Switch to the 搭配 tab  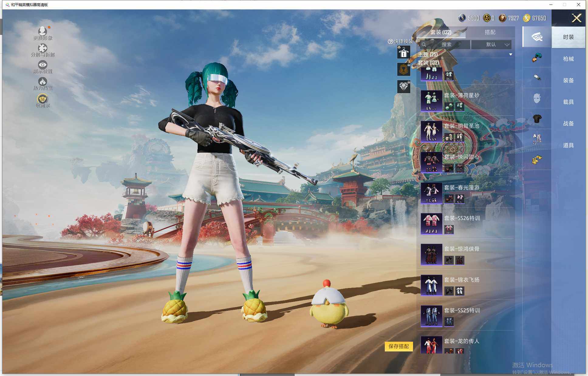(x=490, y=32)
